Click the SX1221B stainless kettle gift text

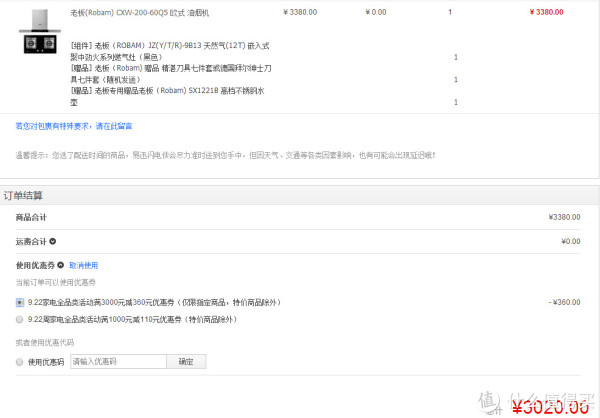click(x=167, y=96)
